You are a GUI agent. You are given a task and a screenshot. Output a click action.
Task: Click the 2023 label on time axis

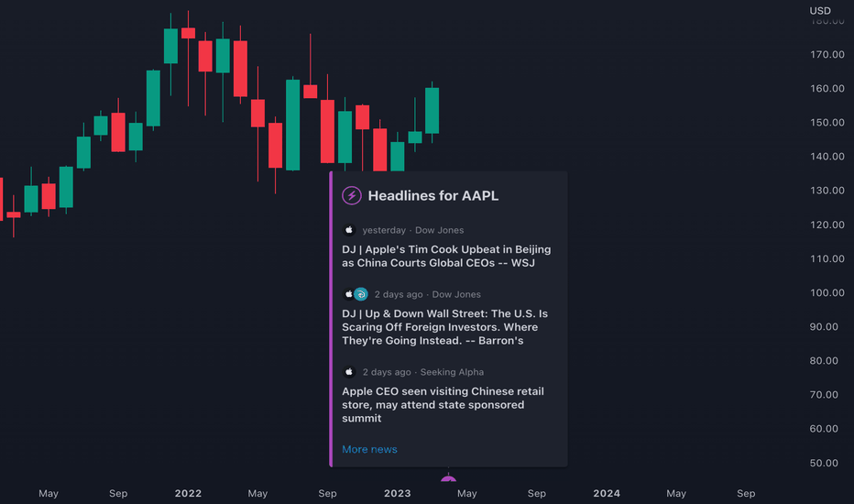click(397, 493)
